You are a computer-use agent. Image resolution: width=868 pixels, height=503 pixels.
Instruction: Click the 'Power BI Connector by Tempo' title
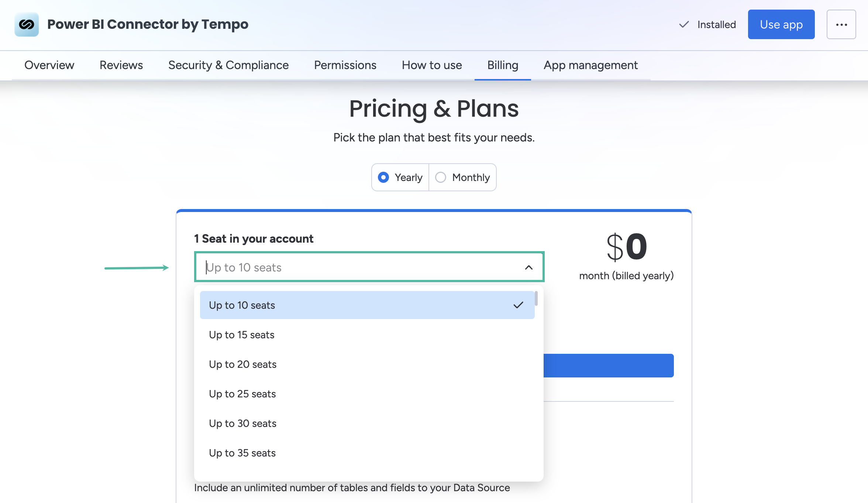[148, 24]
